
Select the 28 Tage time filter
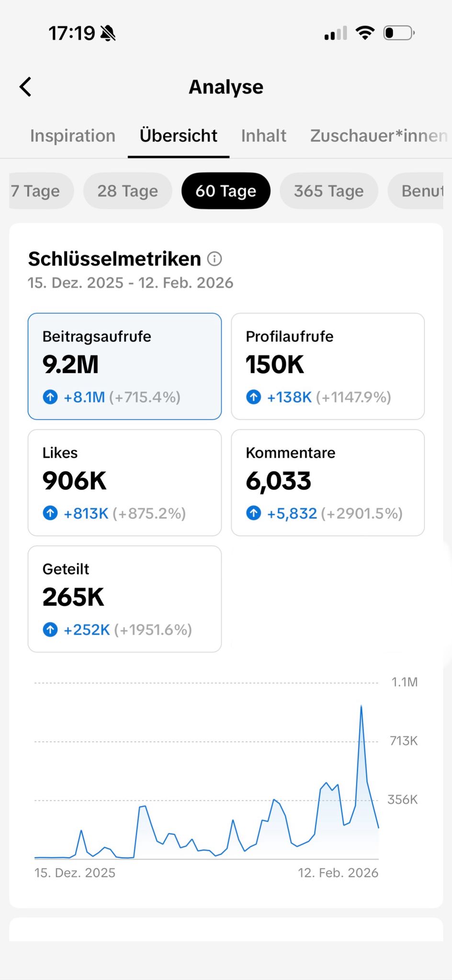coord(127,190)
